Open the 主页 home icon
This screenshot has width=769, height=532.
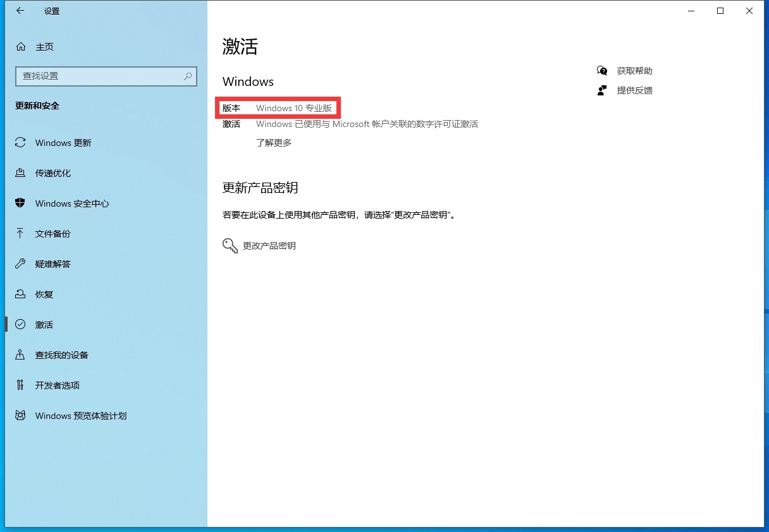click(x=20, y=47)
